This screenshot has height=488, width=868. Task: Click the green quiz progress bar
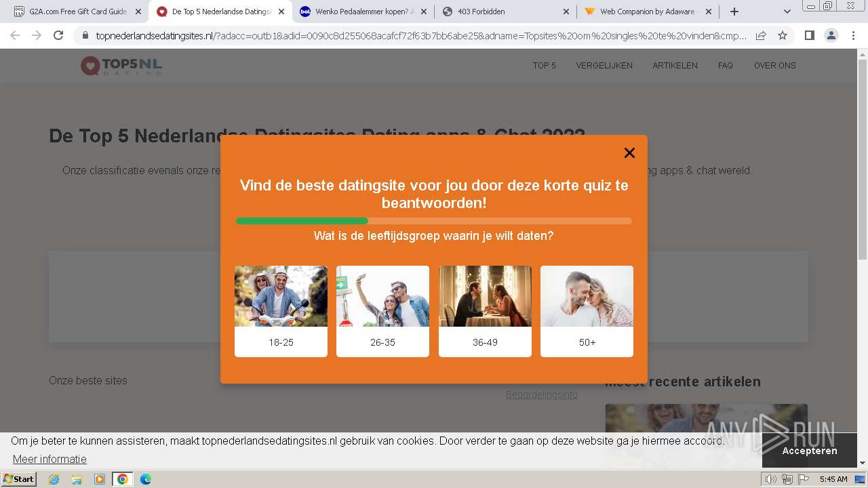pos(302,221)
